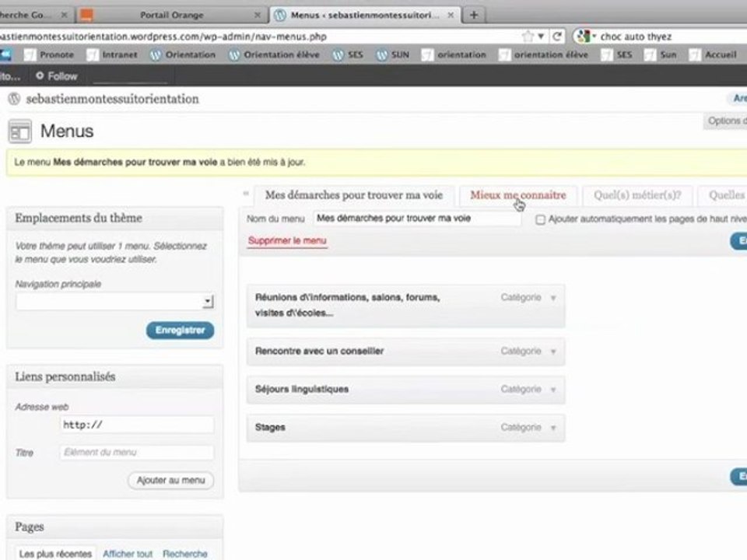The image size is (747, 560).
Task: Click the Liens personnalisés panel header
Action: (115, 376)
